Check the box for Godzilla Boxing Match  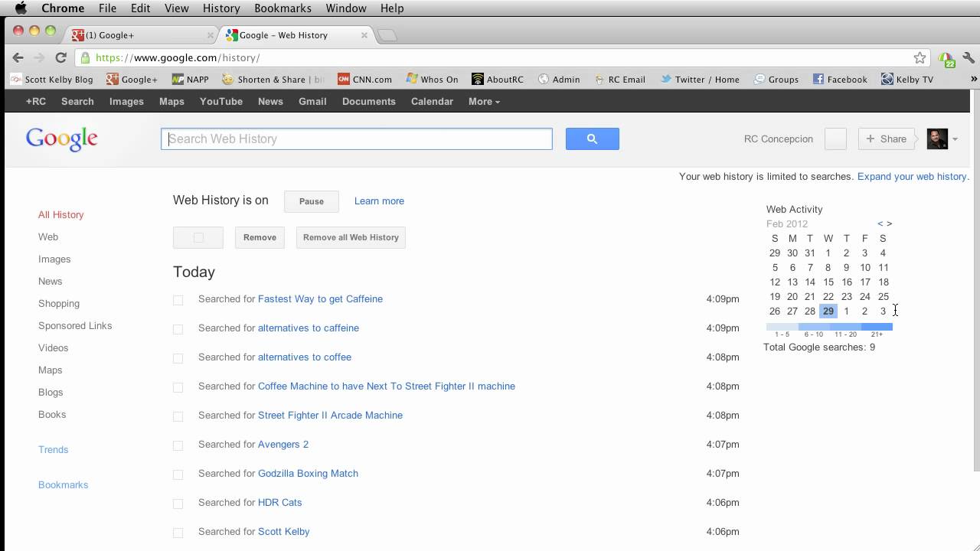(178, 474)
